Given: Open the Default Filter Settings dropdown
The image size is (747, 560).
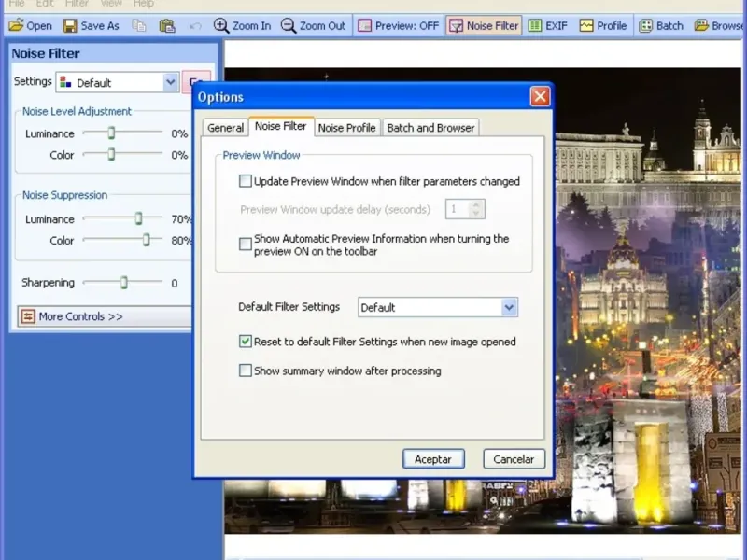Looking at the screenshot, I should point(438,308).
